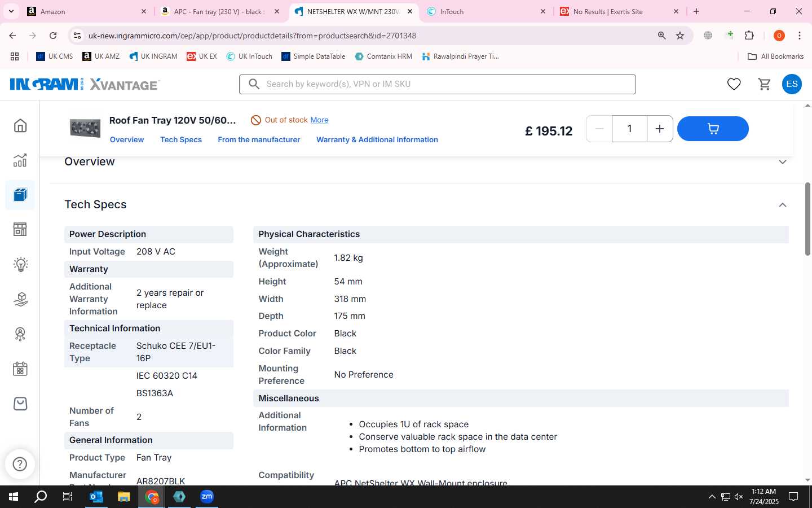Decrease quantity with minus button
The width and height of the screenshot is (812, 508).
[599, 129]
